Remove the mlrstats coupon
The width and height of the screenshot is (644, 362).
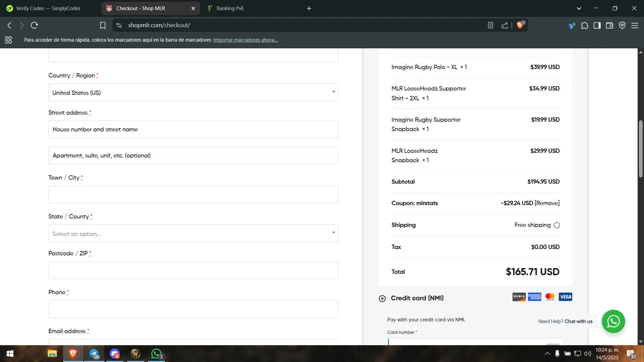547,203
